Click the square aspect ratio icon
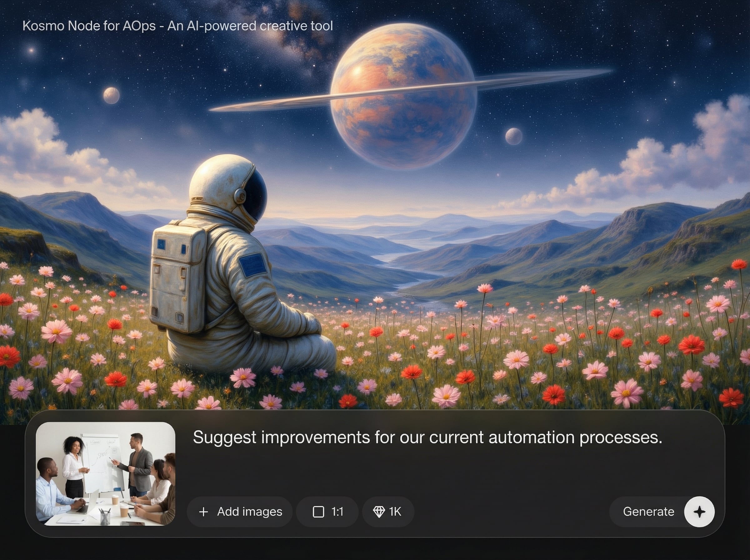750x560 pixels. pyautogui.click(x=318, y=512)
